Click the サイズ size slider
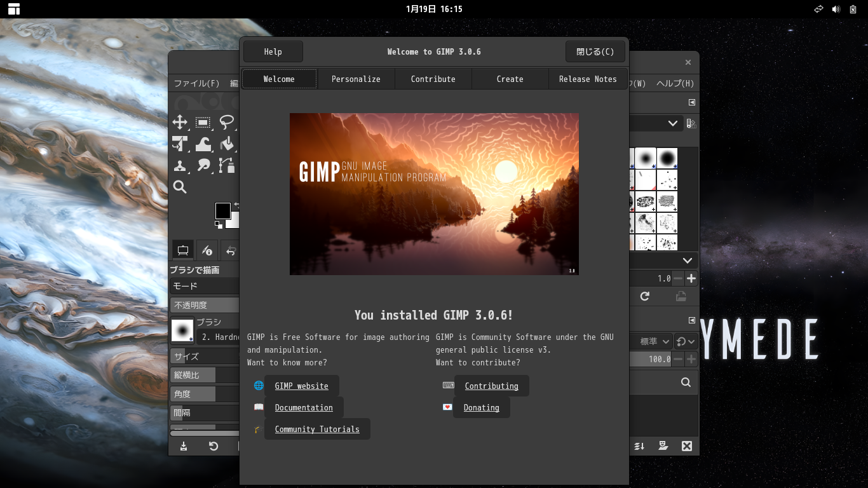The image size is (868, 488). coord(205,356)
